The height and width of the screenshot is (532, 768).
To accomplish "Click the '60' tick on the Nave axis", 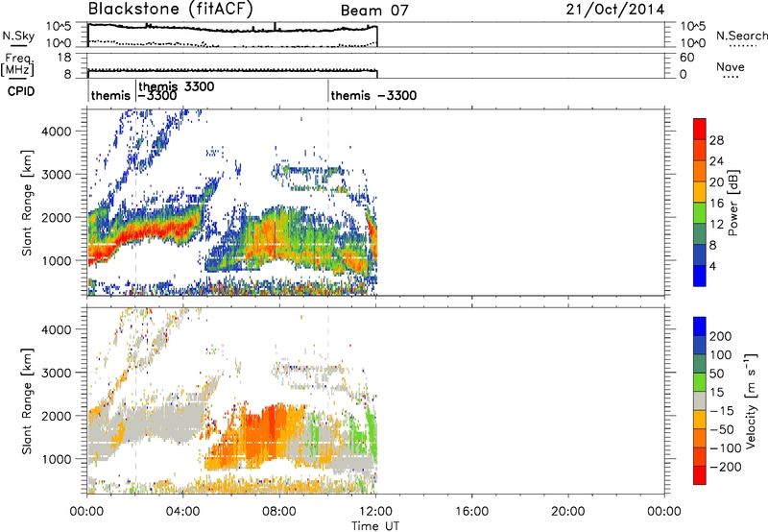I will pos(686,58).
